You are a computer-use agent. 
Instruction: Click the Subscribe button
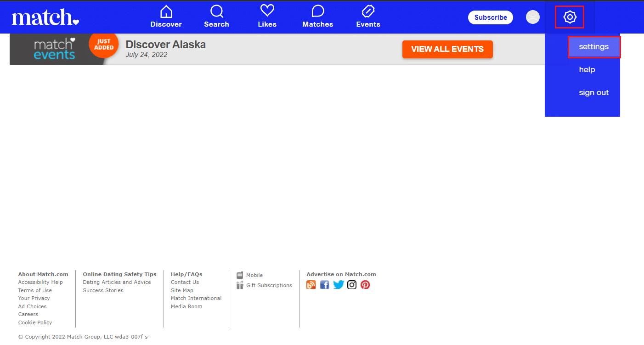[490, 17]
